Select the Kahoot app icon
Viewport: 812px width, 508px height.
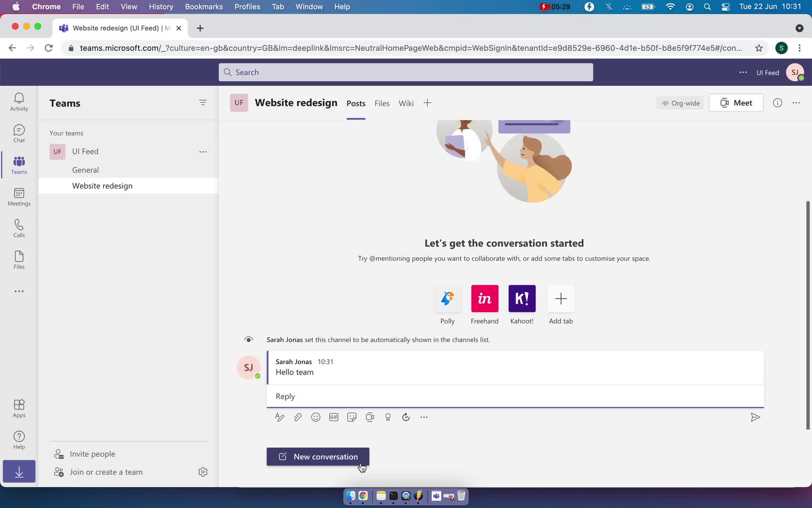tap(521, 298)
